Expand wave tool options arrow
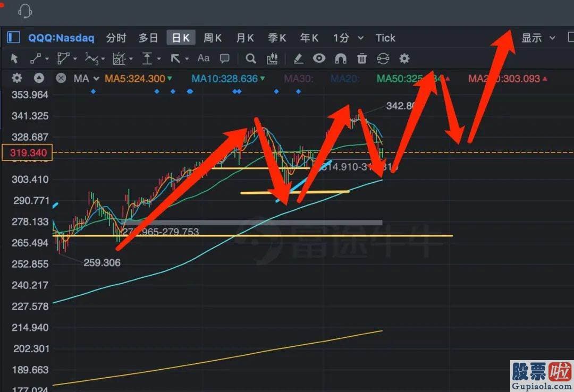 click(x=103, y=58)
